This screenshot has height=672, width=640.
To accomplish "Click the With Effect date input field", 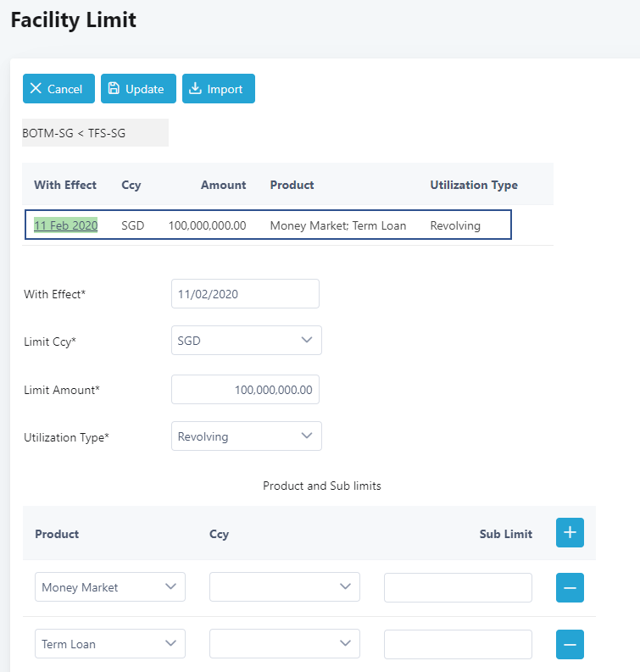I will click(245, 294).
